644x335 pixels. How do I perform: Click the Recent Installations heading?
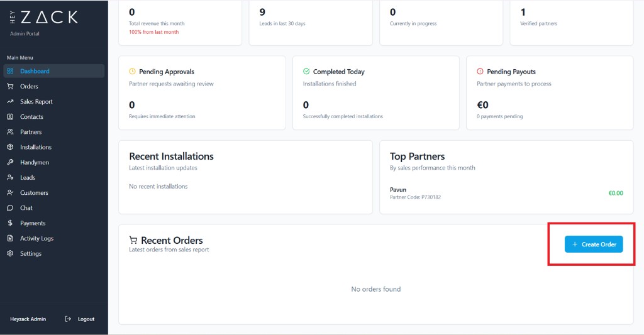[x=171, y=157]
